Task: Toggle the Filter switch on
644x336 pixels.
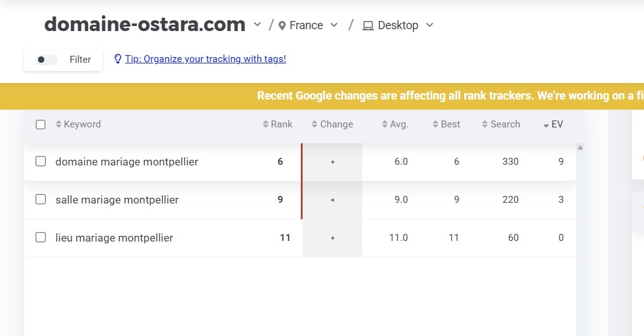Action: (46, 60)
